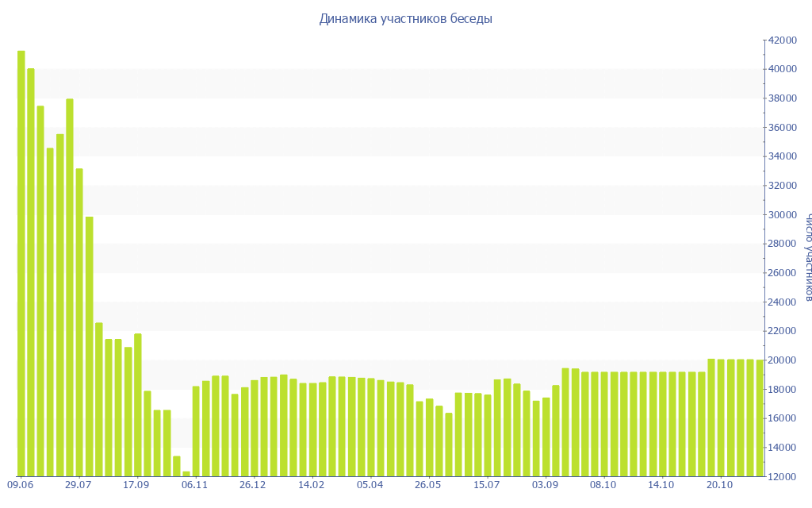Select the 05.04 date label
The width and height of the screenshot is (812, 508).
pos(370,484)
